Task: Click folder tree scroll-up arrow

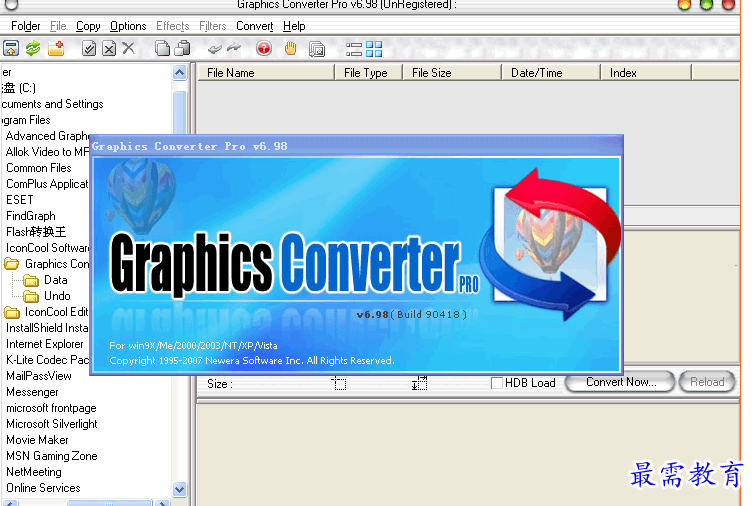Action: [x=179, y=73]
